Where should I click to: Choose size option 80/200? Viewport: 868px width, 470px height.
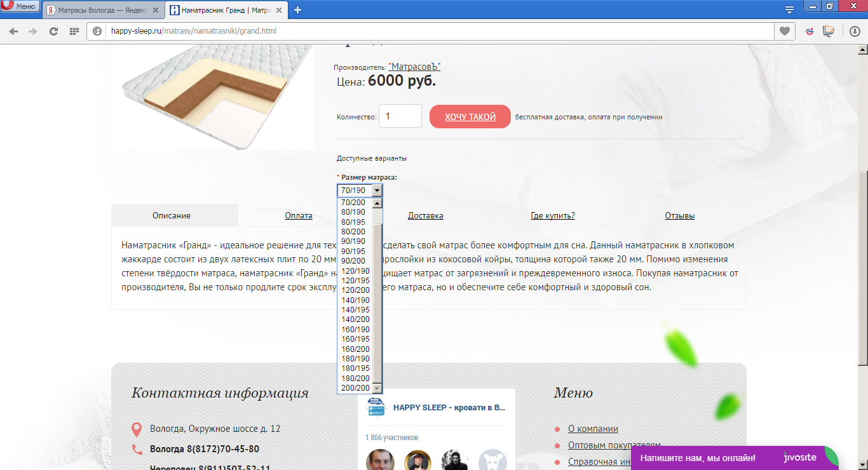pyautogui.click(x=353, y=232)
